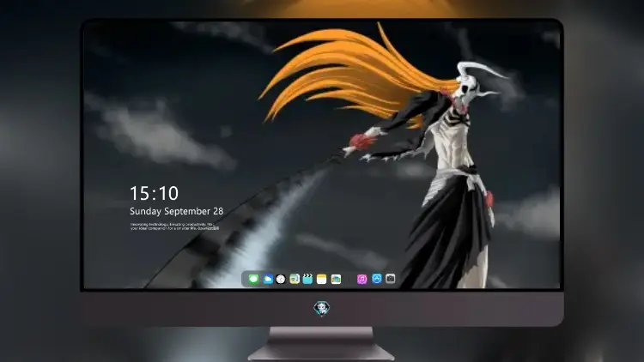644x362 pixels.
Task: Launch the clapperboard video app in dock
Action: coord(307,279)
